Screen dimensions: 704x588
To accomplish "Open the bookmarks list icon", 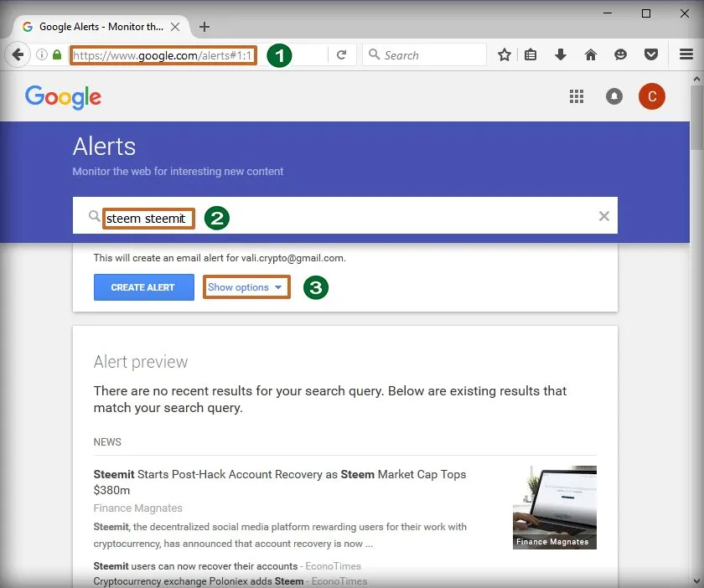I will (x=531, y=54).
